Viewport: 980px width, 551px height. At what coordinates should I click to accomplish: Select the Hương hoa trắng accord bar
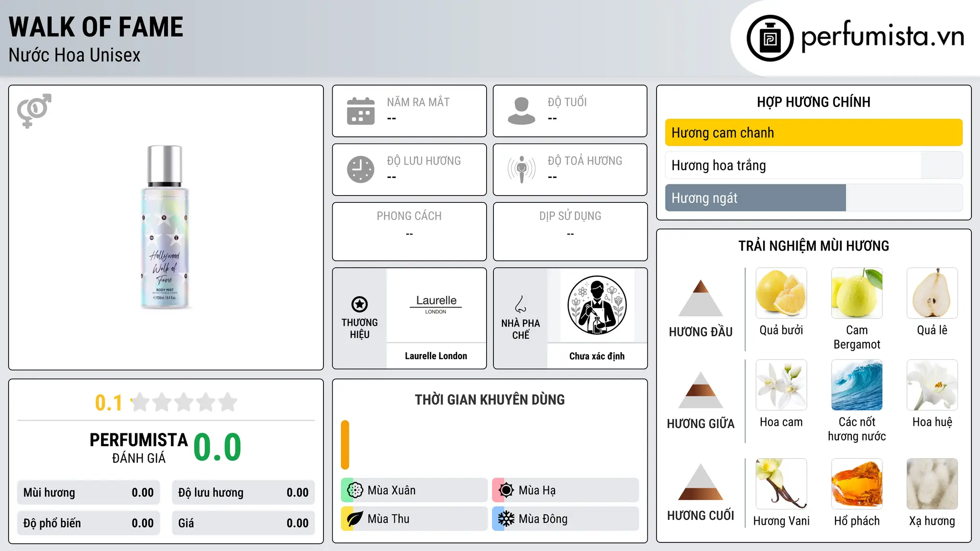(x=813, y=165)
